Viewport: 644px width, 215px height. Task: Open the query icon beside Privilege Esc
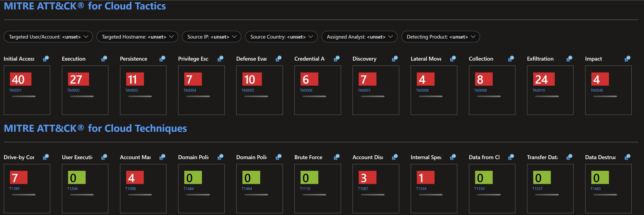221,59
